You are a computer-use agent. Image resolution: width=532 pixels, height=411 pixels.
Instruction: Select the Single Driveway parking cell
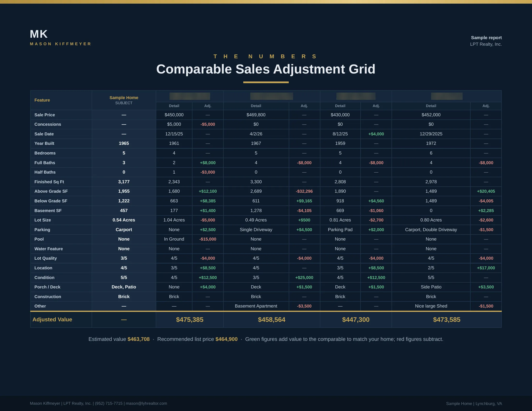pyautogui.click(x=256, y=230)
